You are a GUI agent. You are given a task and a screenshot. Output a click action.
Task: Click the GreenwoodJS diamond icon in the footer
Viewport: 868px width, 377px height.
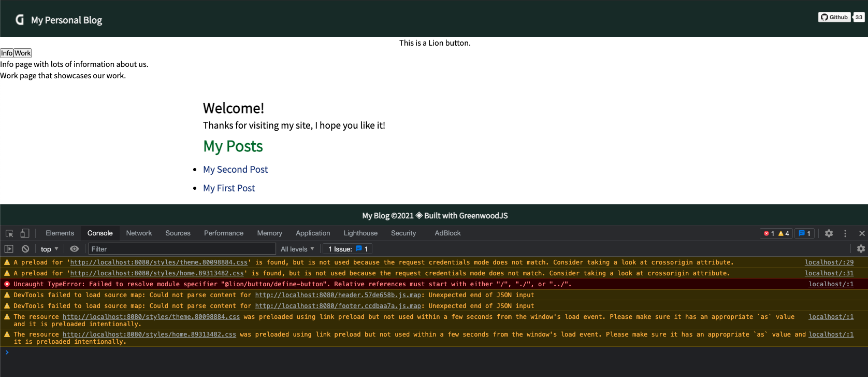419,215
